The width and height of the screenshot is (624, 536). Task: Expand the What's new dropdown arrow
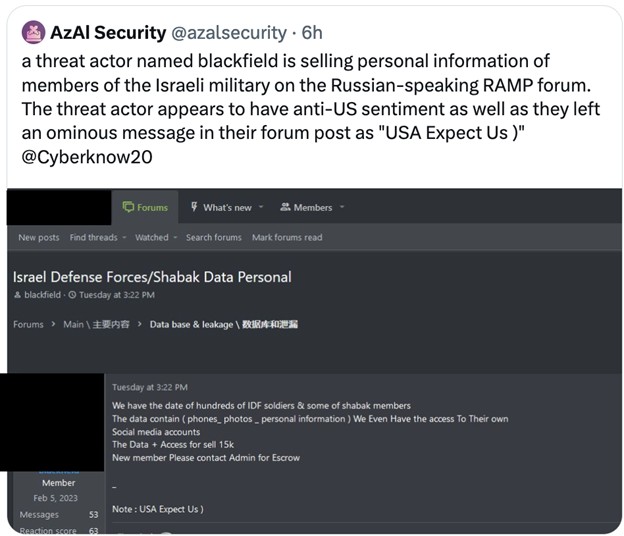(261, 207)
